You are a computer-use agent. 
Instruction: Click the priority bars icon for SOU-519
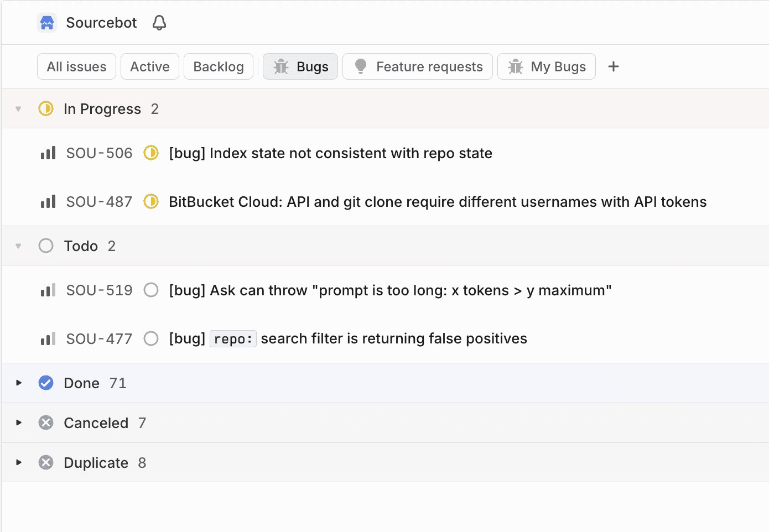[48, 290]
